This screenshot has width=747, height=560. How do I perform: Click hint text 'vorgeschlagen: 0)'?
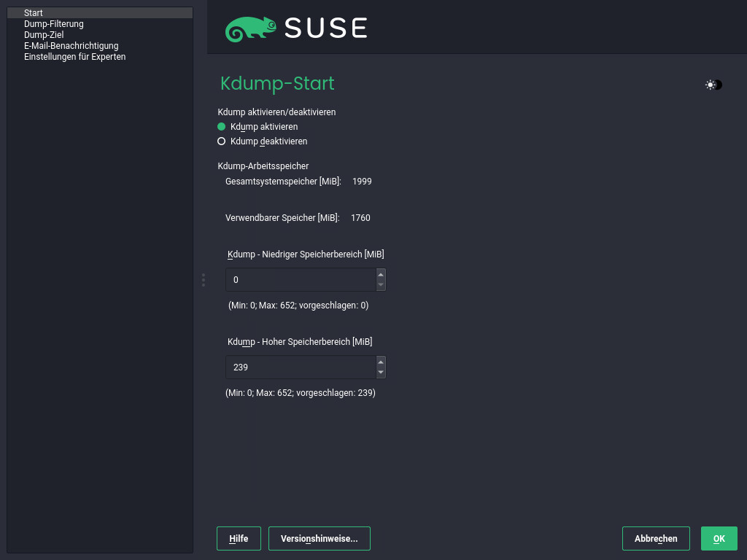334,306
